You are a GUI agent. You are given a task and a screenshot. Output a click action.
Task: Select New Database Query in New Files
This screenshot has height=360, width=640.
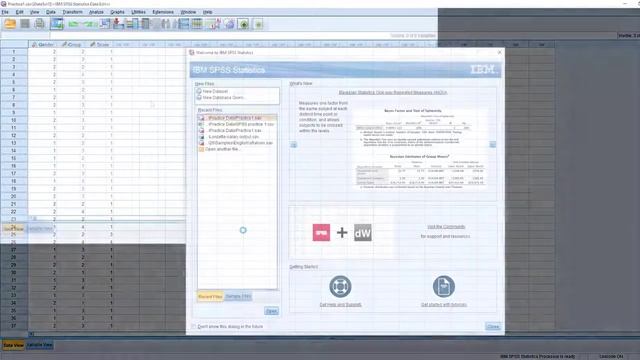tap(223, 98)
